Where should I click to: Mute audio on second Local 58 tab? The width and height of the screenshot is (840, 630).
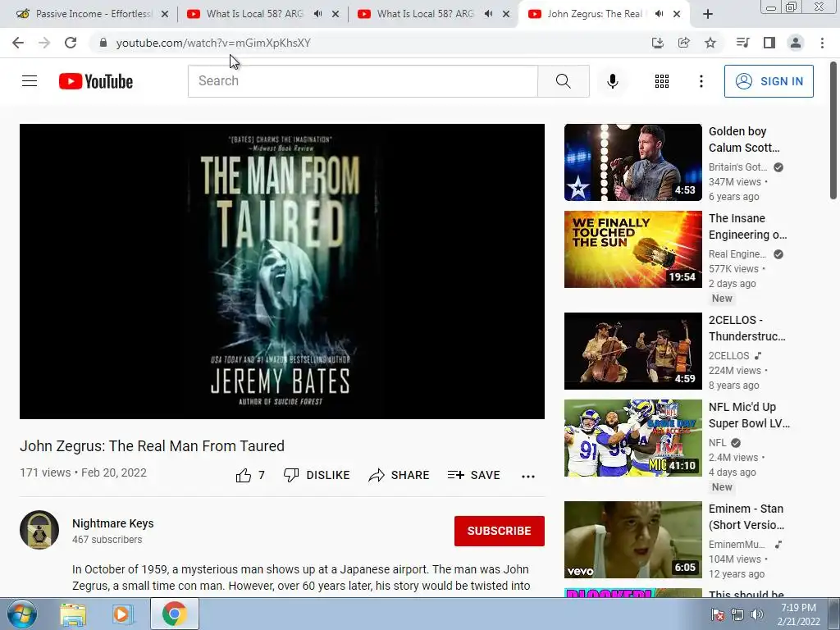[x=489, y=14]
